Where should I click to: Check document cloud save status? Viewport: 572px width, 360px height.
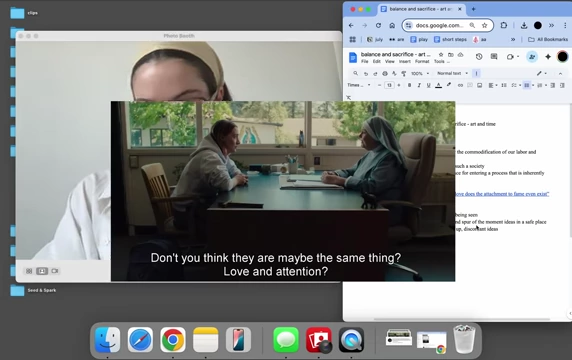pos(460,54)
